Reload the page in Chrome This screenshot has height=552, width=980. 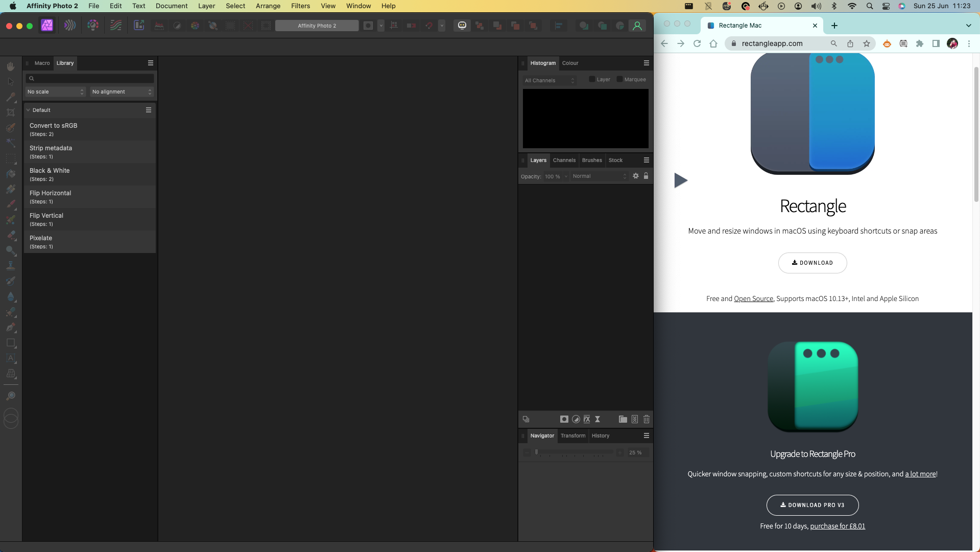(697, 43)
